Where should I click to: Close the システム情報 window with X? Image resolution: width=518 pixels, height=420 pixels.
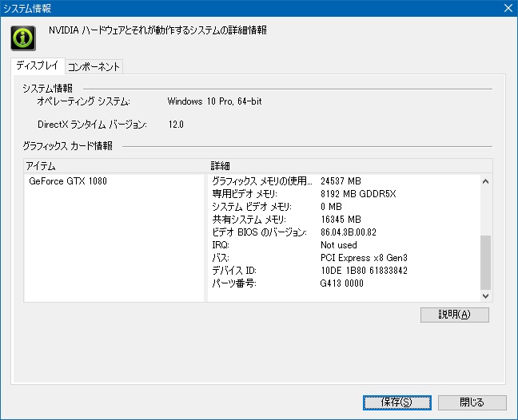pyautogui.click(x=508, y=8)
